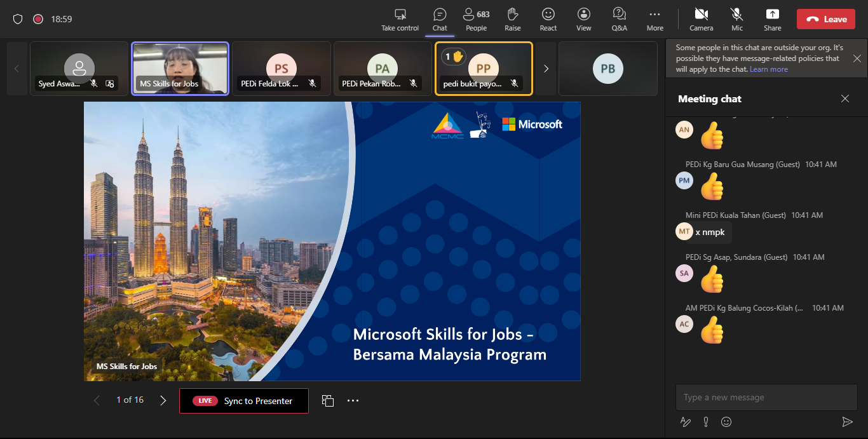Open Take control option
Screen dimensions: 868x439
tap(400, 20)
